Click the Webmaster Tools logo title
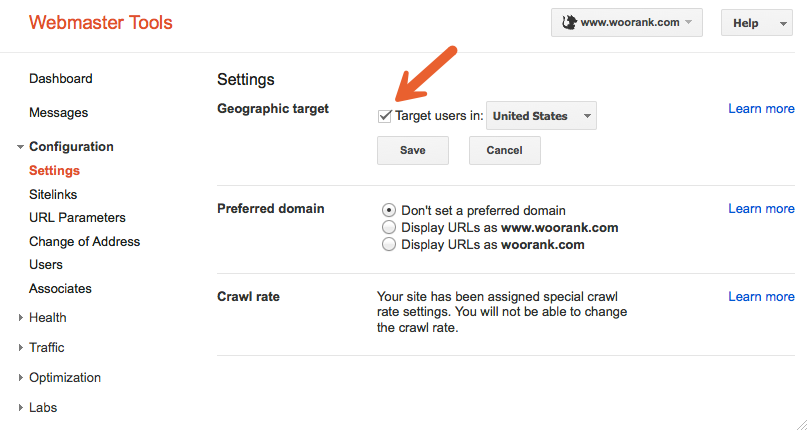The height and width of the screenshot is (431, 808). point(100,23)
